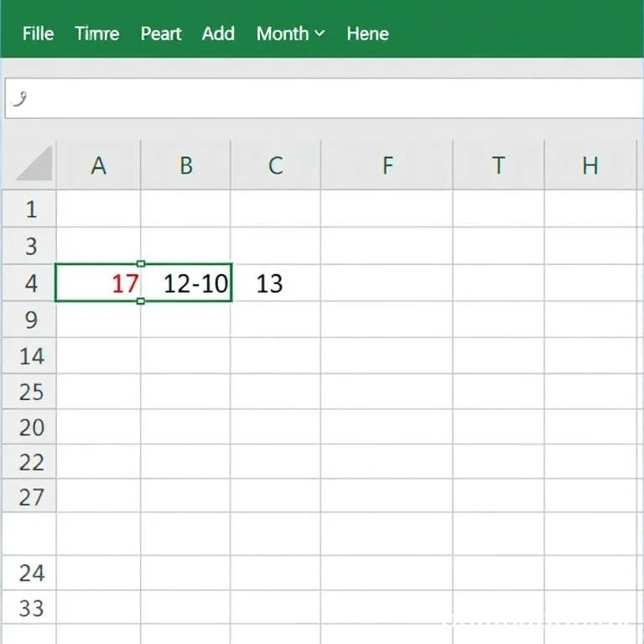The width and height of the screenshot is (644, 644).
Task: Open the Add menu
Action: click(218, 34)
